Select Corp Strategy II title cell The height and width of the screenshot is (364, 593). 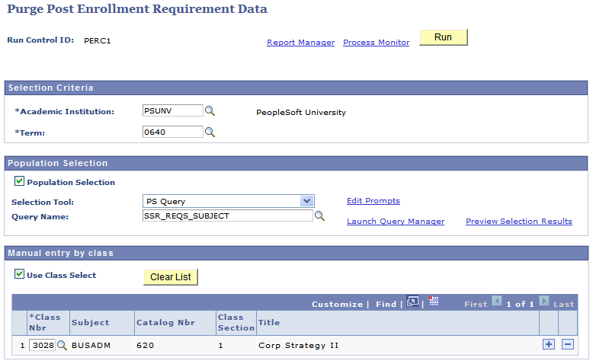pyautogui.click(x=298, y=345)
